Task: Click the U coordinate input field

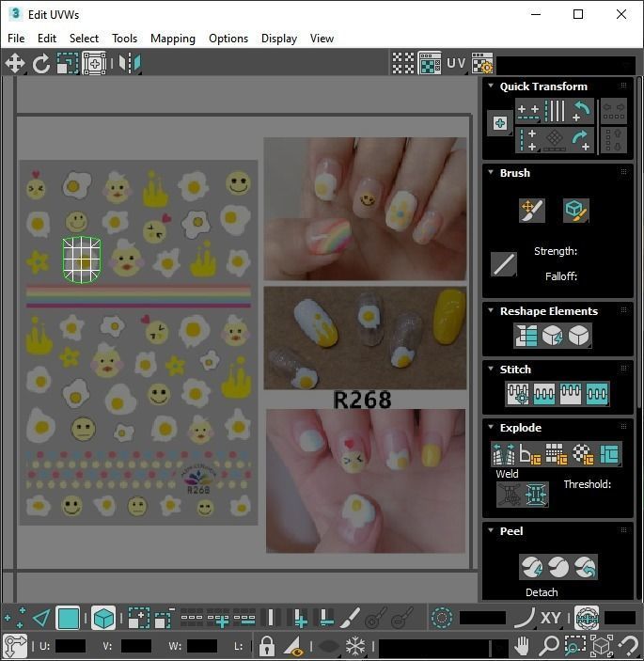Action: point(71,646)
